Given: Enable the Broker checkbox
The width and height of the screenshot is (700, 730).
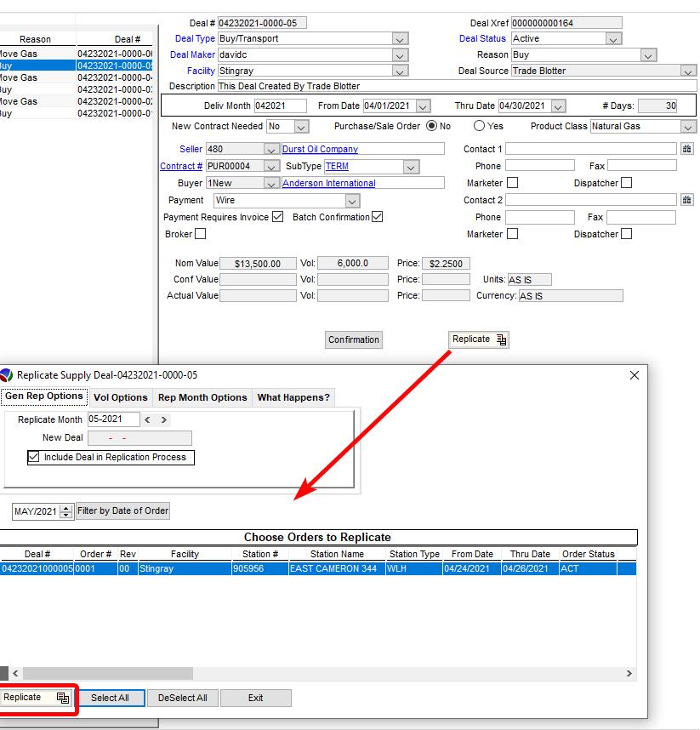Looking at the screenshot, I should click(200, 234).
